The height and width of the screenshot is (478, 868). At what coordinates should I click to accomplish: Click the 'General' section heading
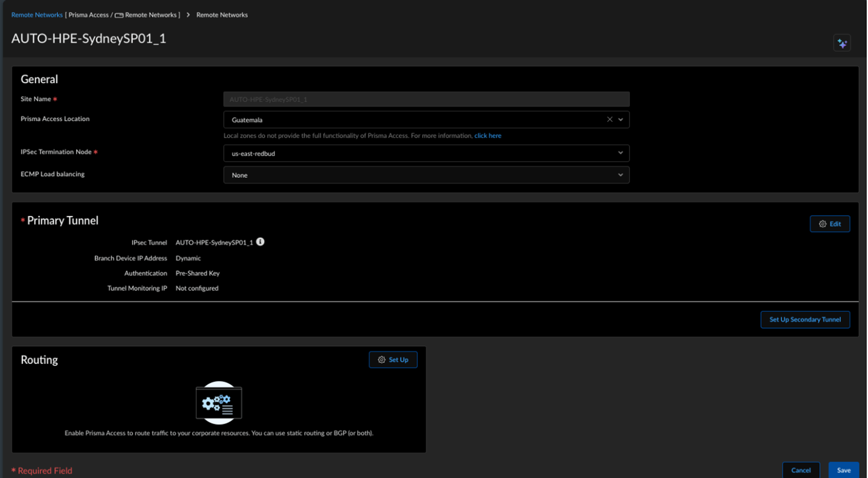click(39, 79)
